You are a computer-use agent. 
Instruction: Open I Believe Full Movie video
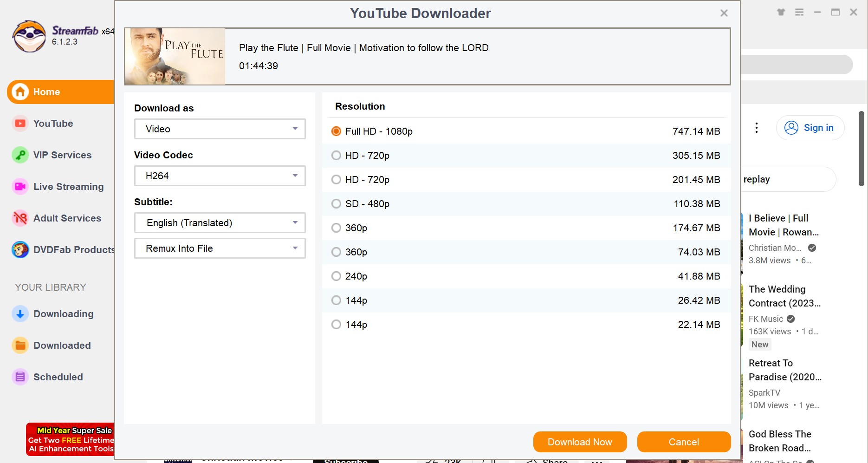click(x=784, y=225)
